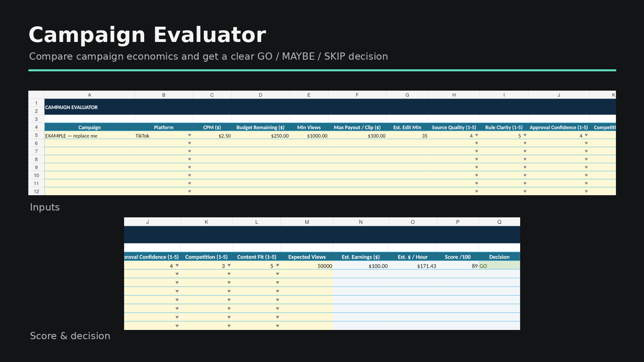The image size is (644, 362).
Task: Open Platform dropdown for TikTok row 5
Action: tap(189, 135)
